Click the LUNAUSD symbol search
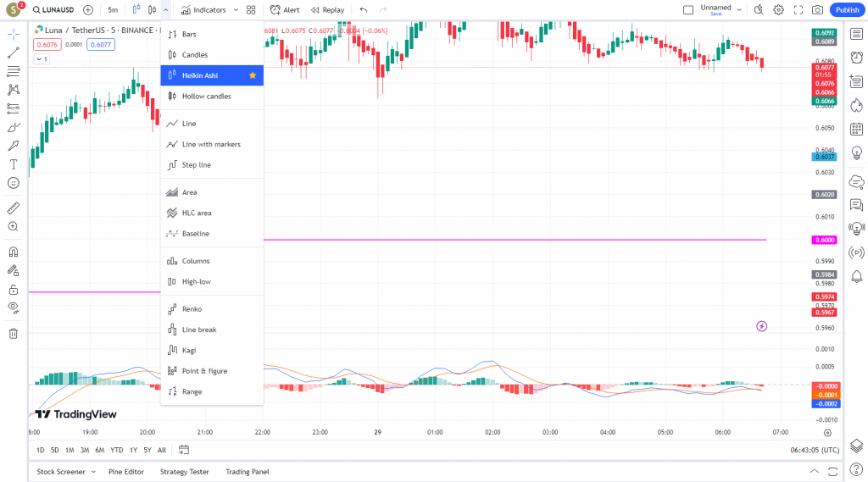This screenshot has width=868, height=482. (53, 10)
